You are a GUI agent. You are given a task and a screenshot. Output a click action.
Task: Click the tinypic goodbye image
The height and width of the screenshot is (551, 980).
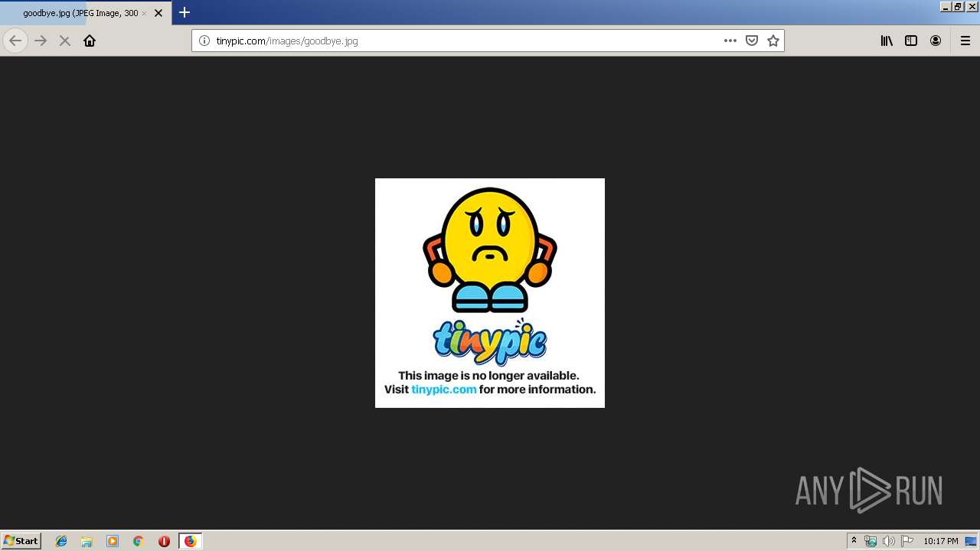[490, 293]
